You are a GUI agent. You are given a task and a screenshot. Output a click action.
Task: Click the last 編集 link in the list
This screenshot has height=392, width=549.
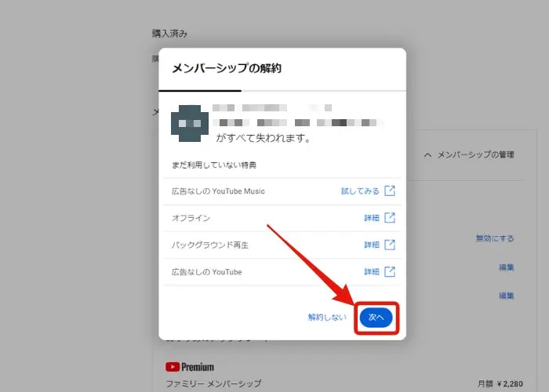pyautogui.click(x=506, y=296)
